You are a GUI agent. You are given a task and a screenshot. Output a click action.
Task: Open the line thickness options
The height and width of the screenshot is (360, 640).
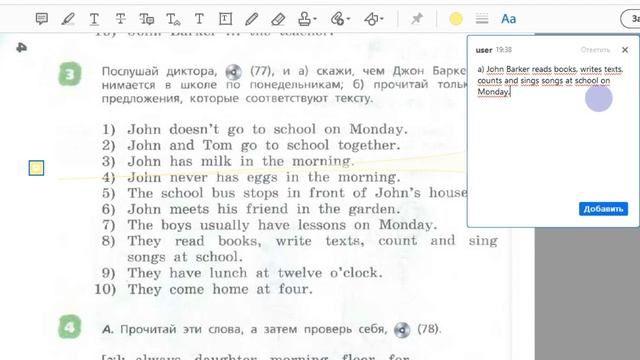(482, 19)
